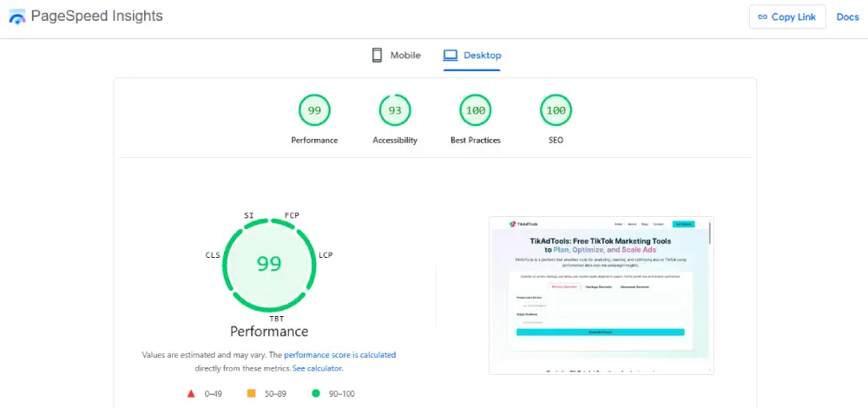Click the red triangle 0–49 legend icon
Viewport: 868px width, 408px height.
point(191,393)
